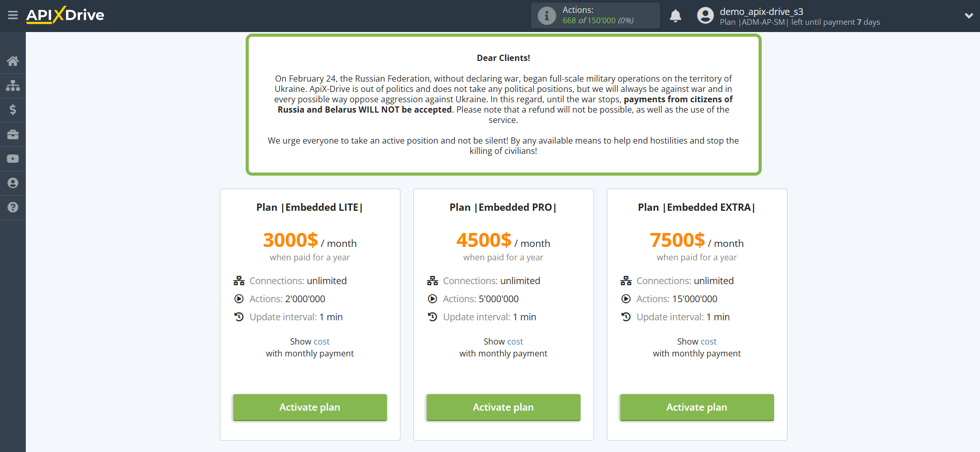Click the user profile icon in sidebar
This screenshot has width=980, height=452.
point(13,183)
